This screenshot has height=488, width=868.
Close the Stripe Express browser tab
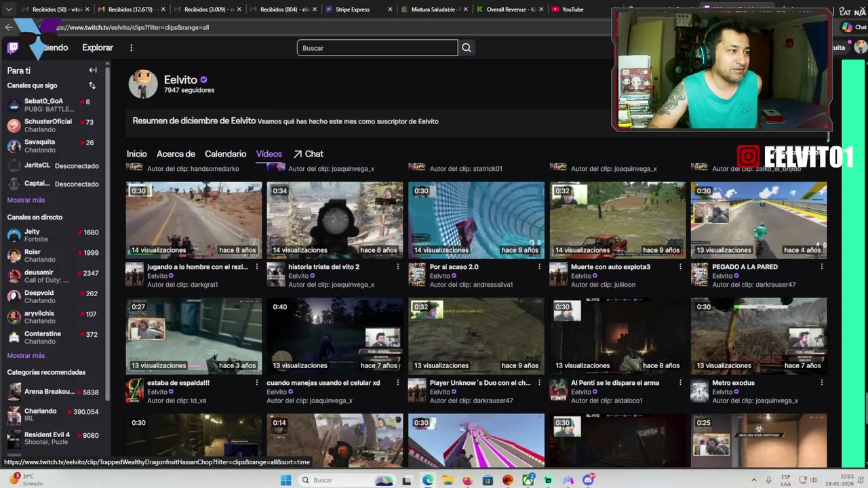[x=390, y=9]
